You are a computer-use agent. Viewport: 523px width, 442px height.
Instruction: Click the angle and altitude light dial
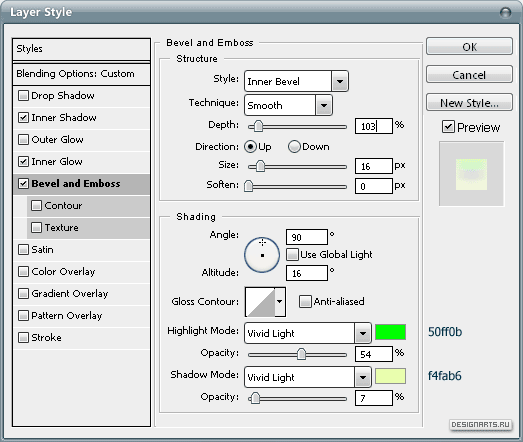pos(262,255)
